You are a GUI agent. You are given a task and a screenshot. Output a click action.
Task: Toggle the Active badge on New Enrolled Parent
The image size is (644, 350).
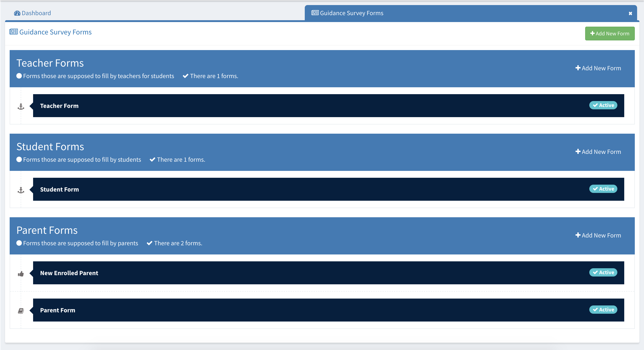pos(603,272)
